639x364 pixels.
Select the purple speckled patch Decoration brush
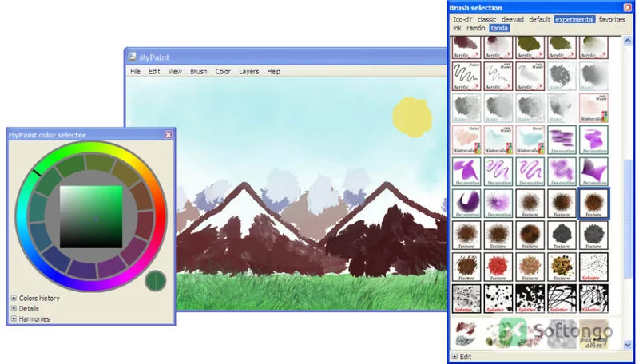[562, 172]
